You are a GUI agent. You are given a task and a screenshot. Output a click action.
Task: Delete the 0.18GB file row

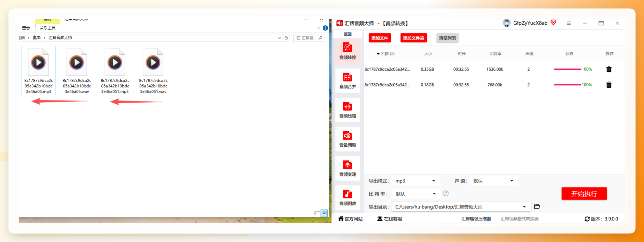click(609, 85)
